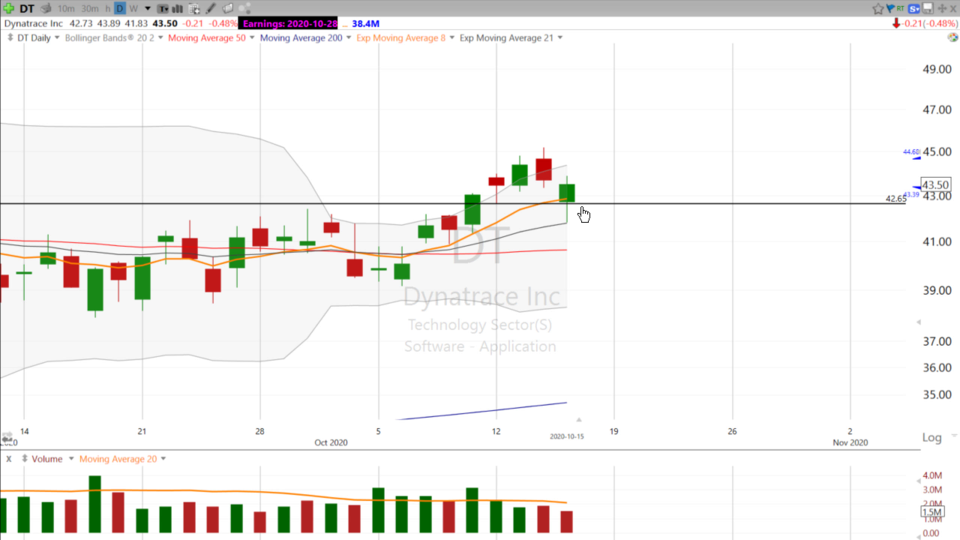Click the 1.5M volume value tag
This screenshot has height=540, width=960.
coord(932,512)
